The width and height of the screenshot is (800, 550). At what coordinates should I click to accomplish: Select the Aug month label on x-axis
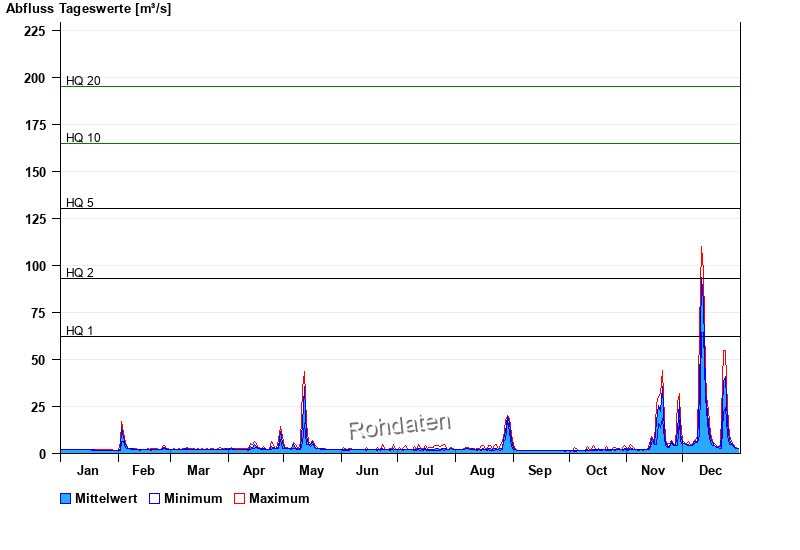(482, 471)
